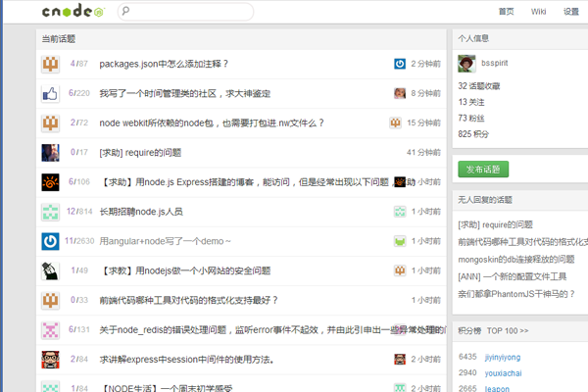The image size is (588, 392).
Task: Open author avatar of packages.json topic
Action: [50, 64]
